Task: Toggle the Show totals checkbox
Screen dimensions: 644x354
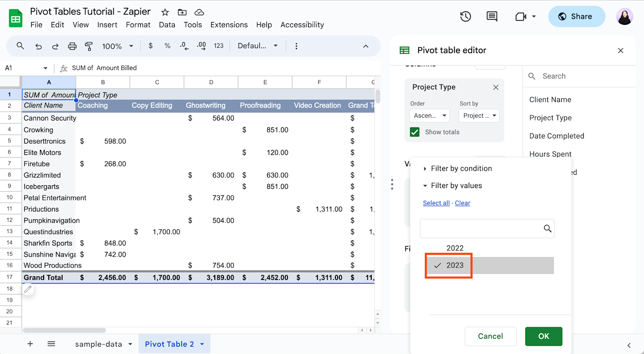Action: coord(415,132)
